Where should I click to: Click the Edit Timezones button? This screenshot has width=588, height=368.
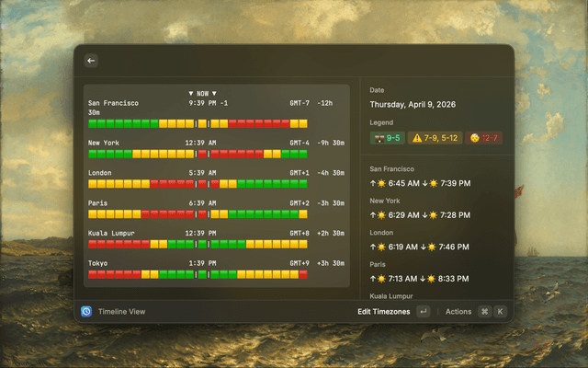(x=383, y=312)
